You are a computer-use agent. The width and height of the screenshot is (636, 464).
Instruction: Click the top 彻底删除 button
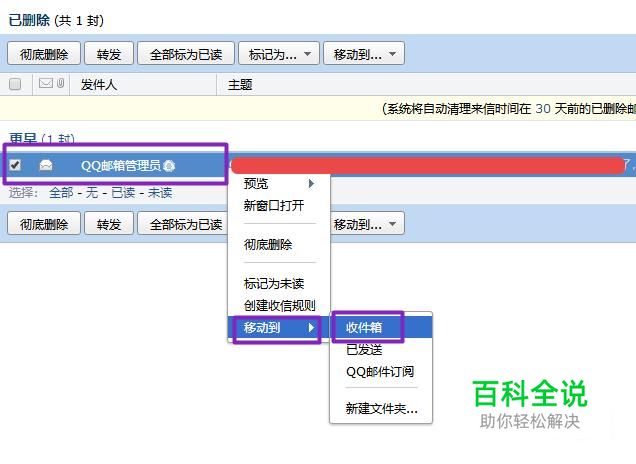tap(44, 54)
